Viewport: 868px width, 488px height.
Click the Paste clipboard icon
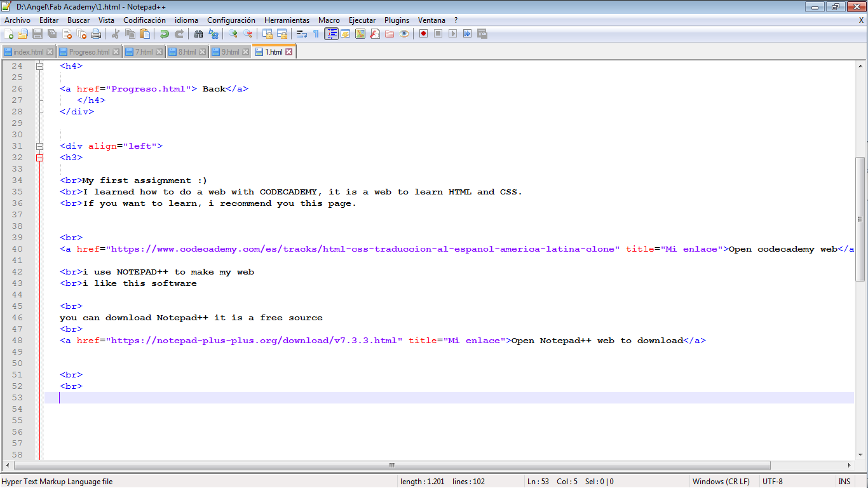(145, 34)
